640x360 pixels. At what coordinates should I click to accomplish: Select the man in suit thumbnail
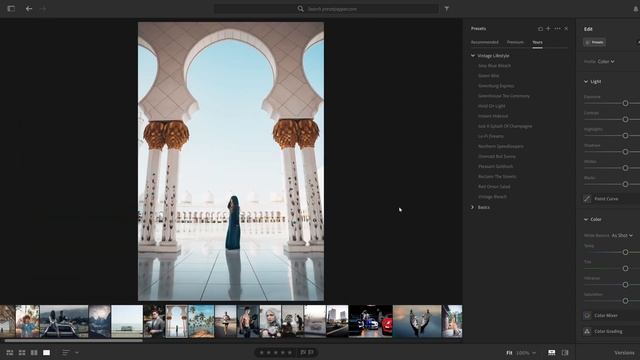[154, 321]
